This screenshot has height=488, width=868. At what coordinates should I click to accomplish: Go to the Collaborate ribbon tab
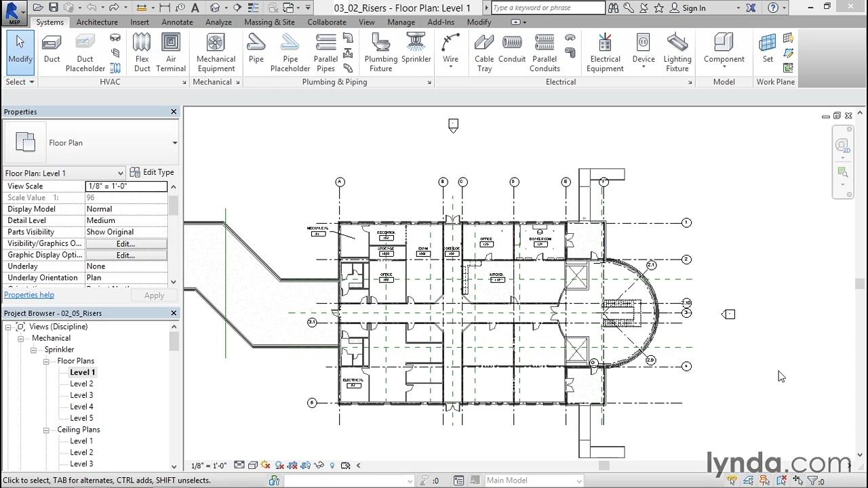(327, 22)
